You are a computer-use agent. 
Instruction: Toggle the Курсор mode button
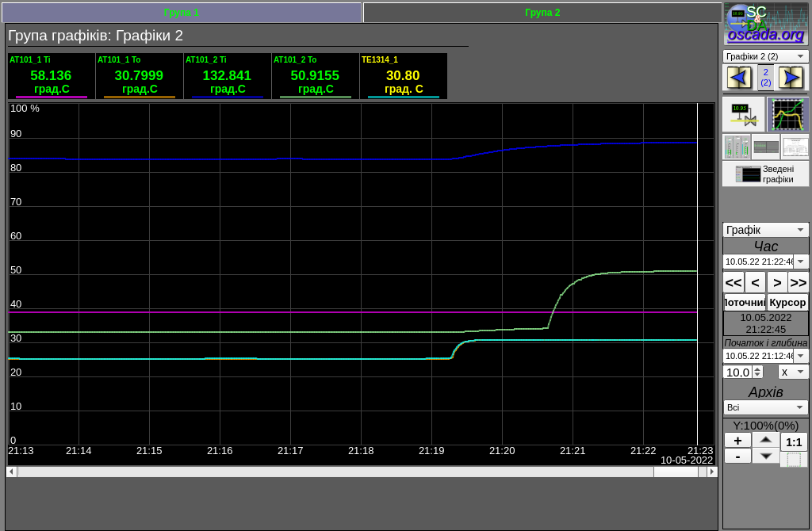pos(787,302)
